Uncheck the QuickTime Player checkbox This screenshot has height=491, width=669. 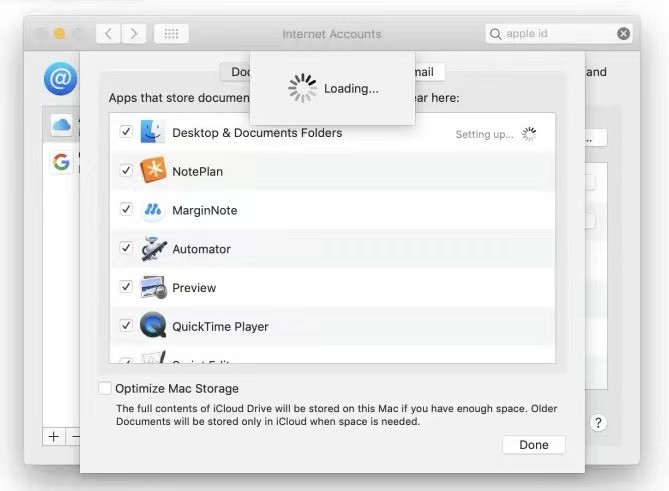point(126,325)
